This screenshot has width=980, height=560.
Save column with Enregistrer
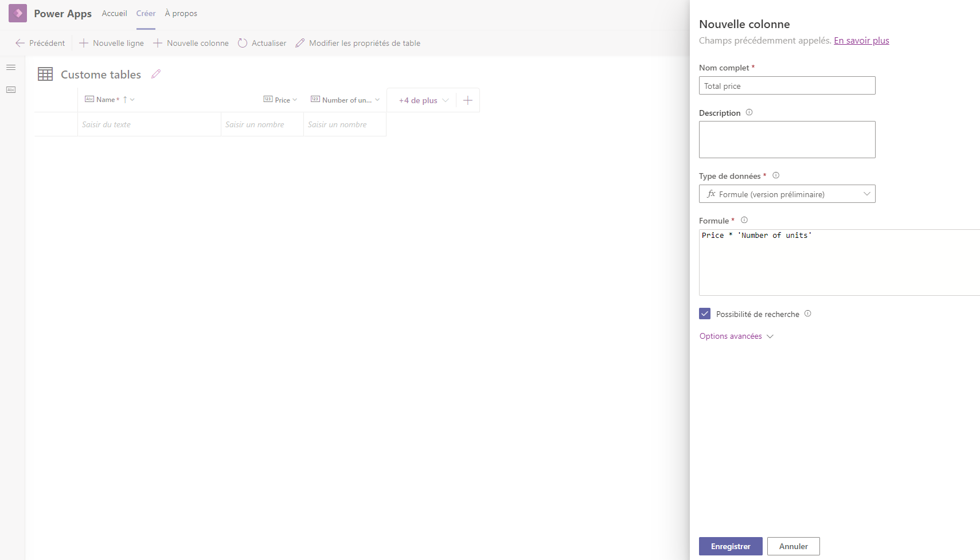coord(731,546)
